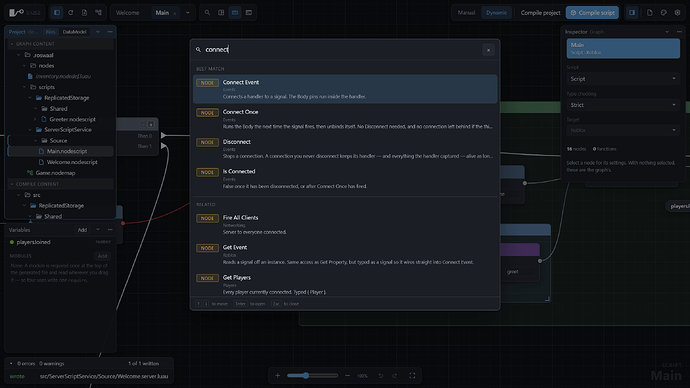Image resolution: width=690 pixels, height=388 pixels.
Task: Choose Disconnect node result
Action: [x=345, y=149]
